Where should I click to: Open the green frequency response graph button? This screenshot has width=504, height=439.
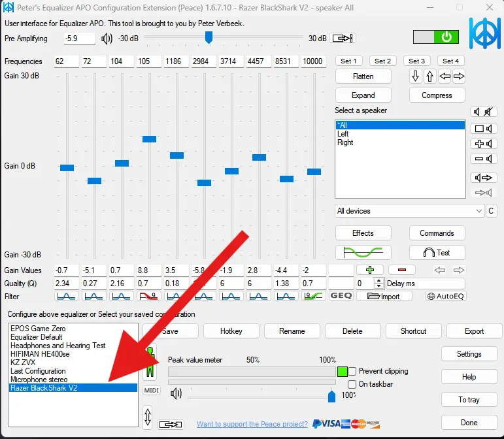tap(363, 252)
